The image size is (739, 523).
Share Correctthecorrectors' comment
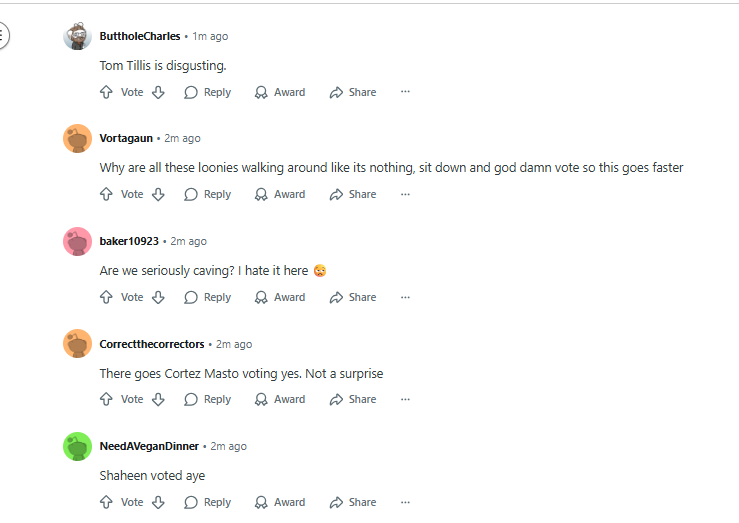(353, 400)
